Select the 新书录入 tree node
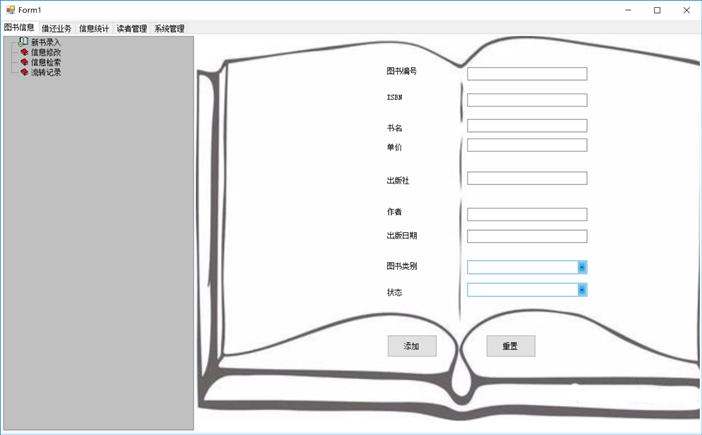Screen dimensions: 702x435 tap(46, 42)
